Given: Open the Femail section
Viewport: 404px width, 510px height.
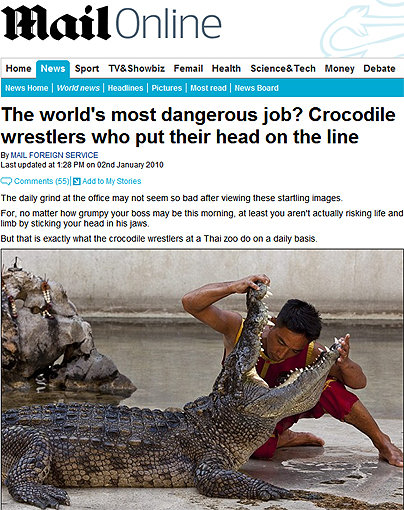Looking at the screenshot, I should click(x=188, y=69).
